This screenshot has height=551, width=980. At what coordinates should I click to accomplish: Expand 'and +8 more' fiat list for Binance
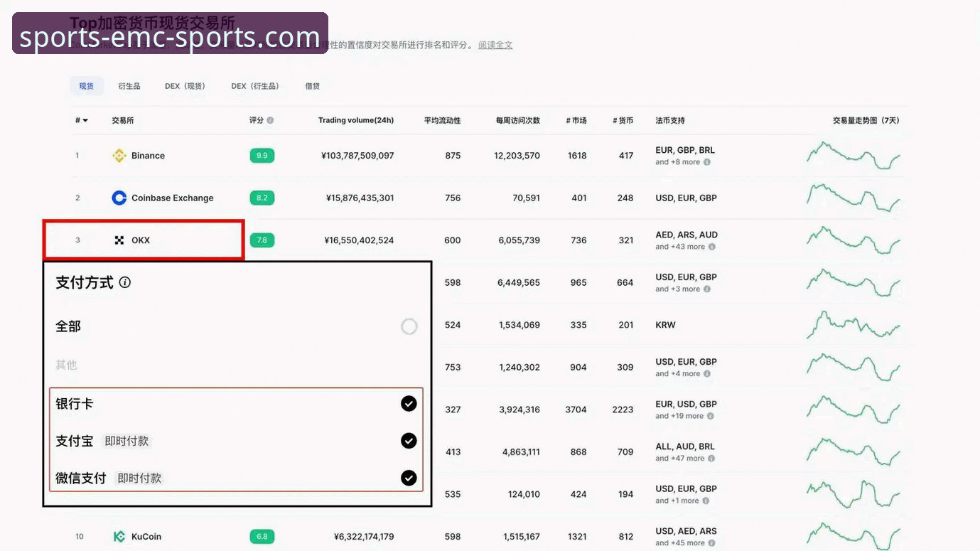click(678, 162)
